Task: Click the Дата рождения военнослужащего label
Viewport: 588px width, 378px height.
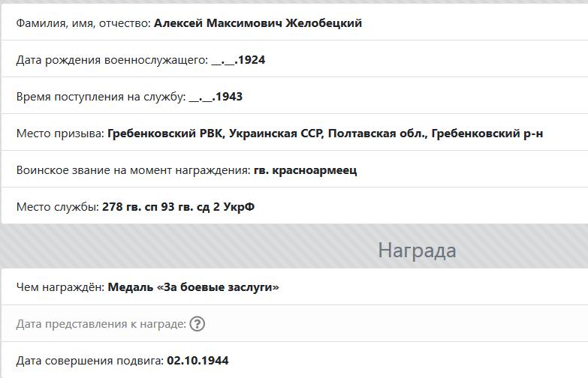Action: point(113,60)
